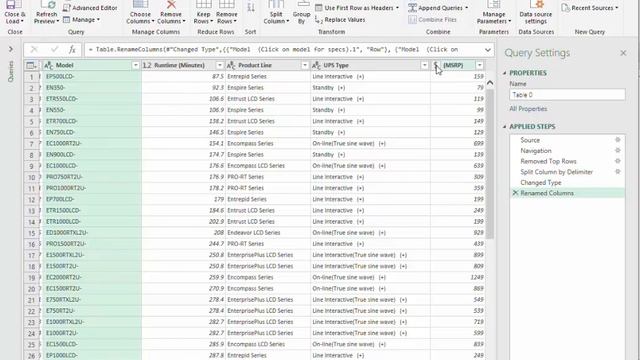Open the Model column filter dropdown
The image size is (640, 360).
pos(136,65)
